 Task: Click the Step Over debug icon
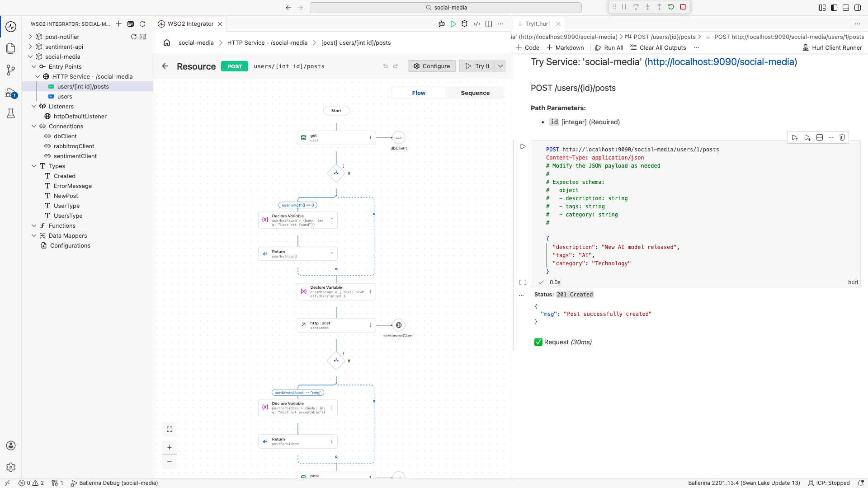point(636,7)
